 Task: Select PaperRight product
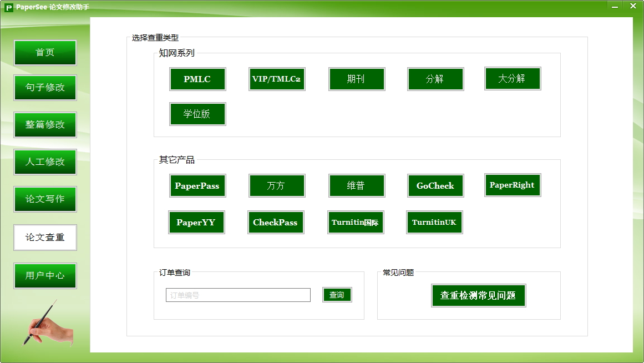[x=513, y=185]
